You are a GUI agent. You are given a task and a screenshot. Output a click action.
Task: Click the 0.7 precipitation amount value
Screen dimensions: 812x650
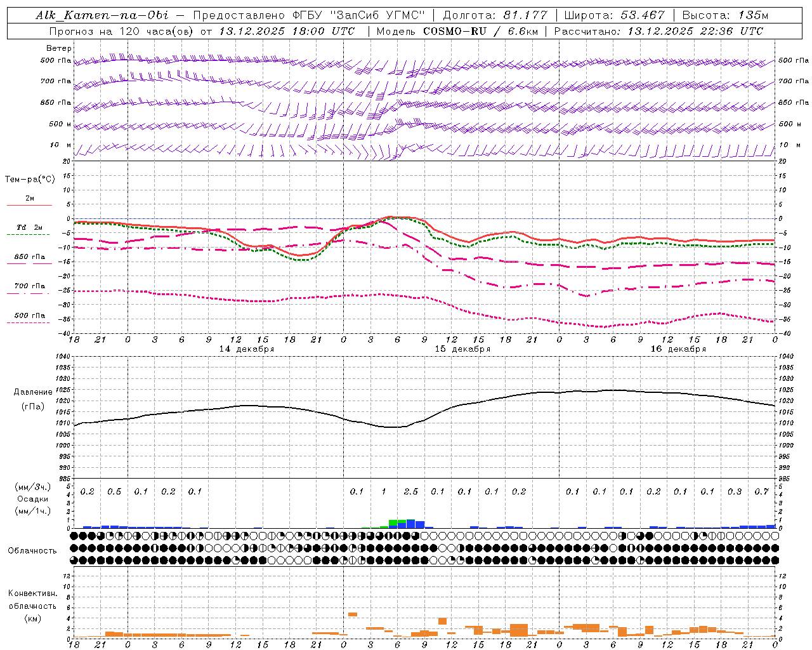[762, 492]
